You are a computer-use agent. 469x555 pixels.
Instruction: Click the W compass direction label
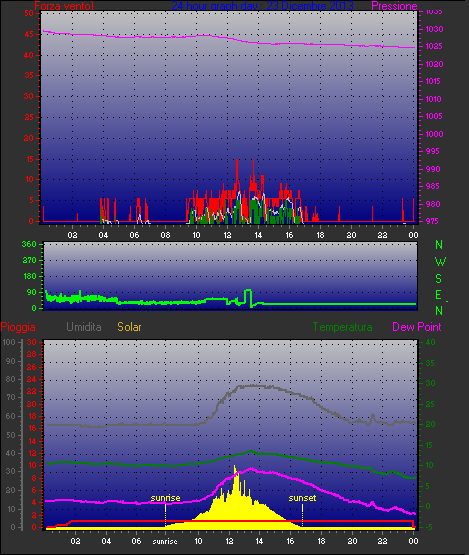440,262
